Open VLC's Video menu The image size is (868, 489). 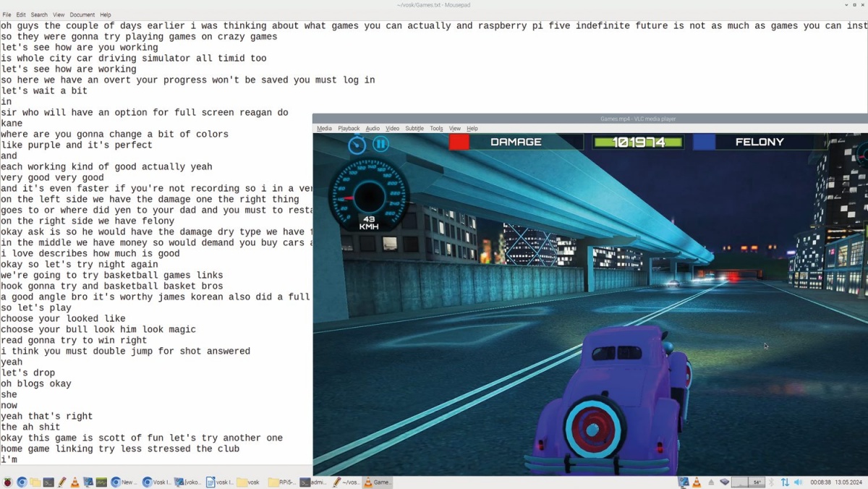click(392, 128)
